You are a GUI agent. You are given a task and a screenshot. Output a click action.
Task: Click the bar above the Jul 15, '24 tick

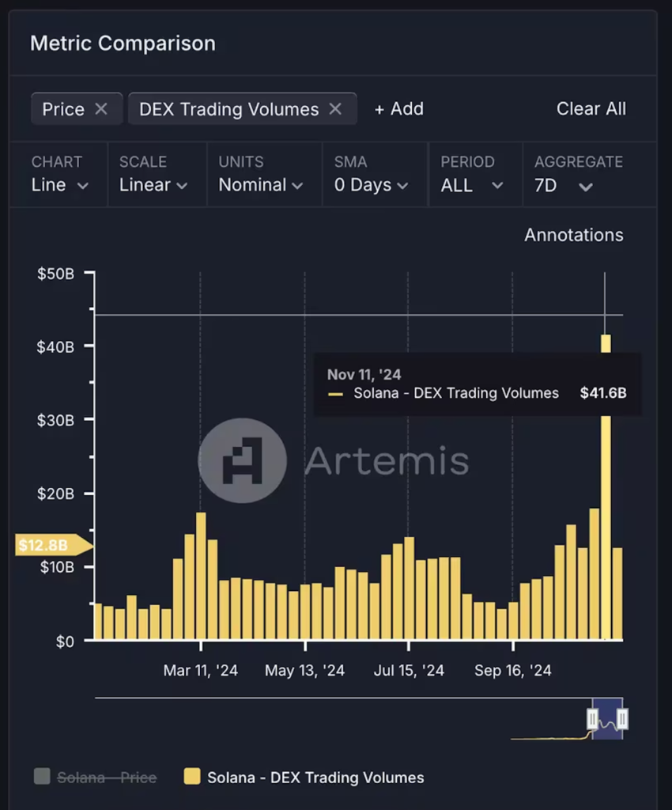click(410, 589)
